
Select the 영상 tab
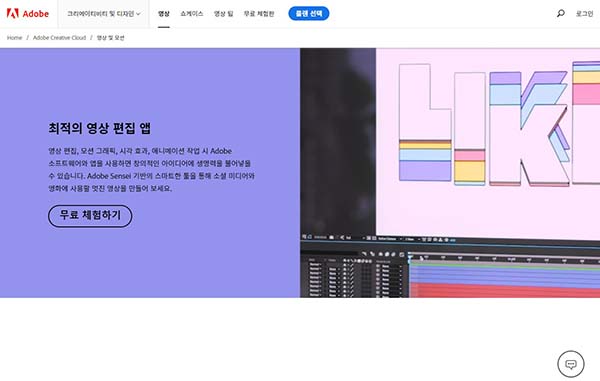coord(164,14)
